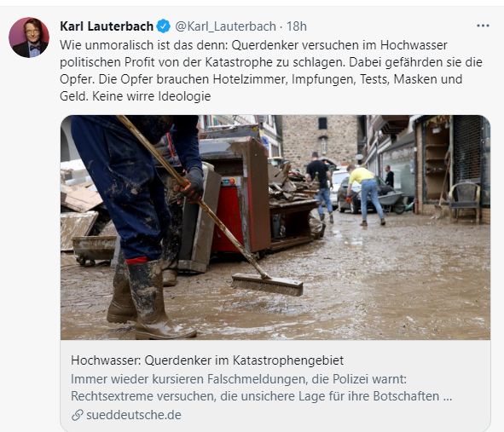Open the @Karl_Lauterbach handle link
Viewport: 504px width, 432px height.
[x=225, y=26]
